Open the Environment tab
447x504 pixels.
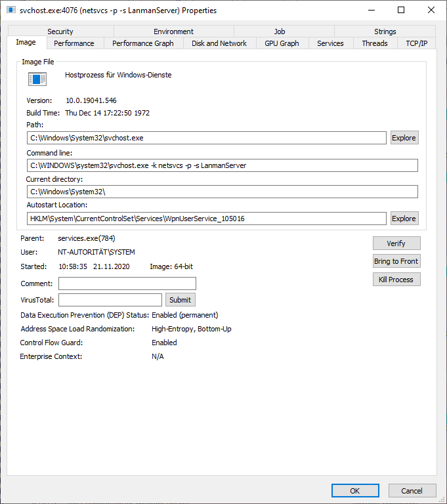pyautogui.click(x=174, y=31)
